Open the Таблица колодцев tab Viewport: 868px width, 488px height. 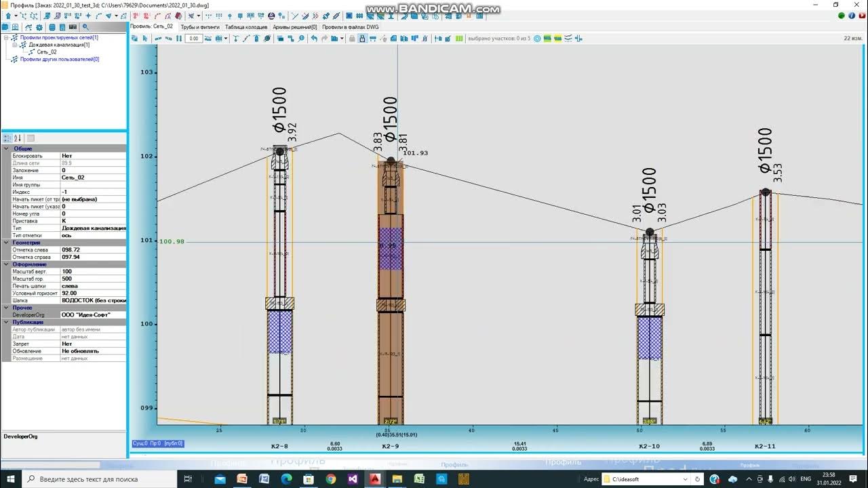coord(246,27)
